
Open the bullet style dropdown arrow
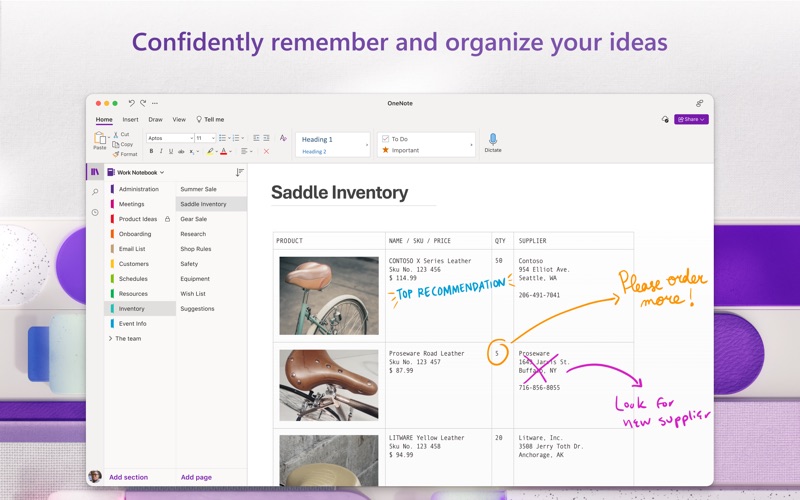[229, 138]
